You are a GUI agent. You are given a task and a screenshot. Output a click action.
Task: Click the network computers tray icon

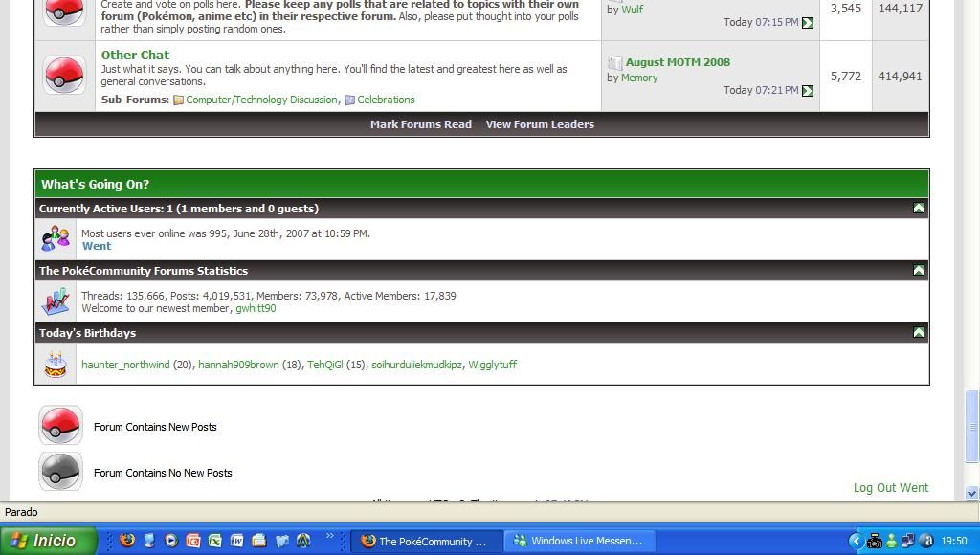(908, 541)
